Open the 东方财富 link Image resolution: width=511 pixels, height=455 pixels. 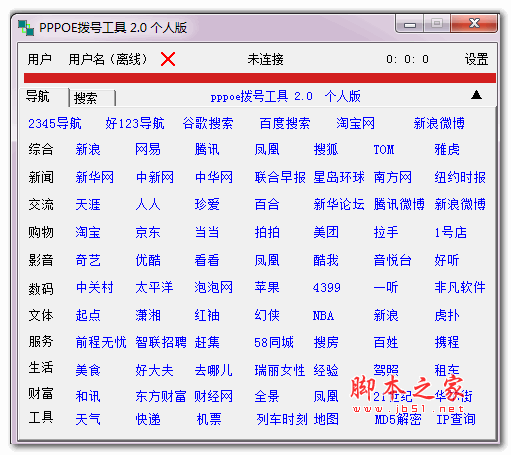pos(161,396)
